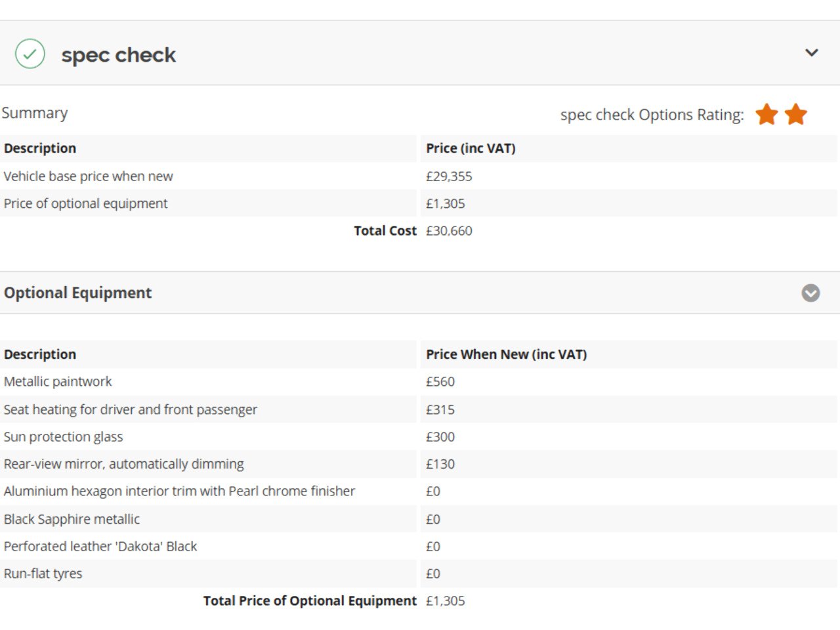The image size is (840, 630).
Task: Click the Optional Equipment section header
Action: [x=420, y=293]
